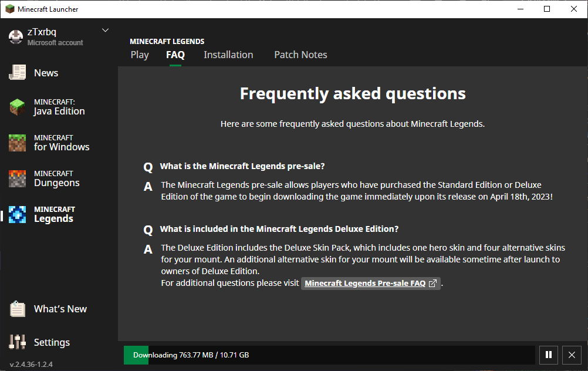Select the FAQ tab
Viewport: 588px width, 371px height.
tap(175, 55)
